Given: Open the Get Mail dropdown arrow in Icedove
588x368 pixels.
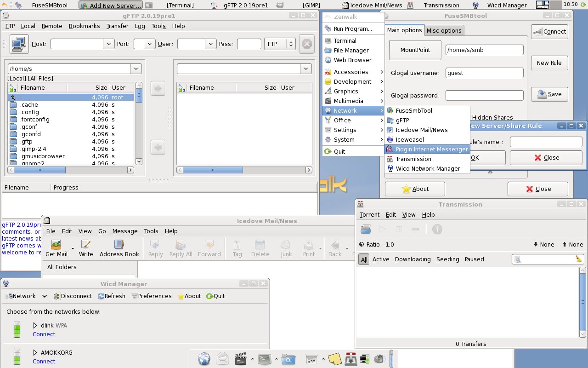Looking at the screenshot, I should pos(73,249).
